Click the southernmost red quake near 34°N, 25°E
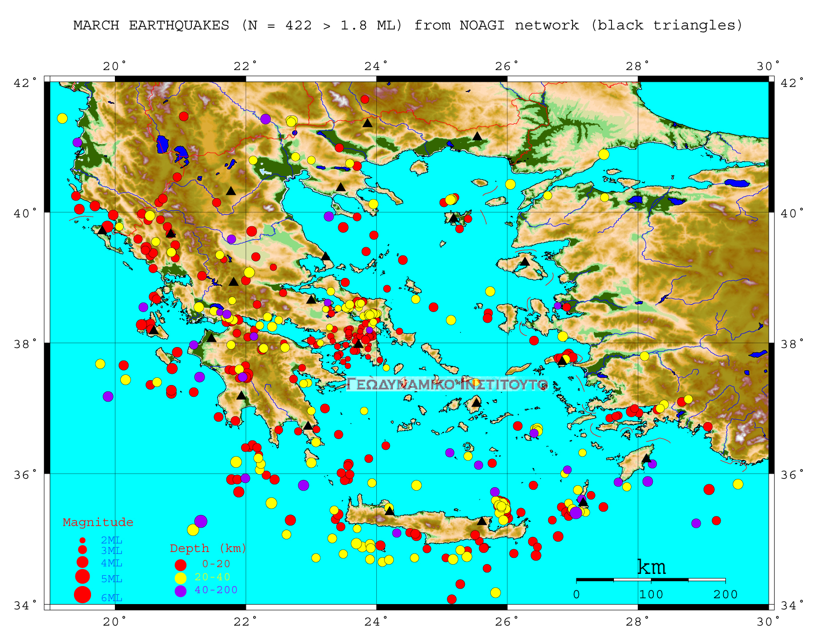The height and width of the screenshot is (644, 815). 452,599
